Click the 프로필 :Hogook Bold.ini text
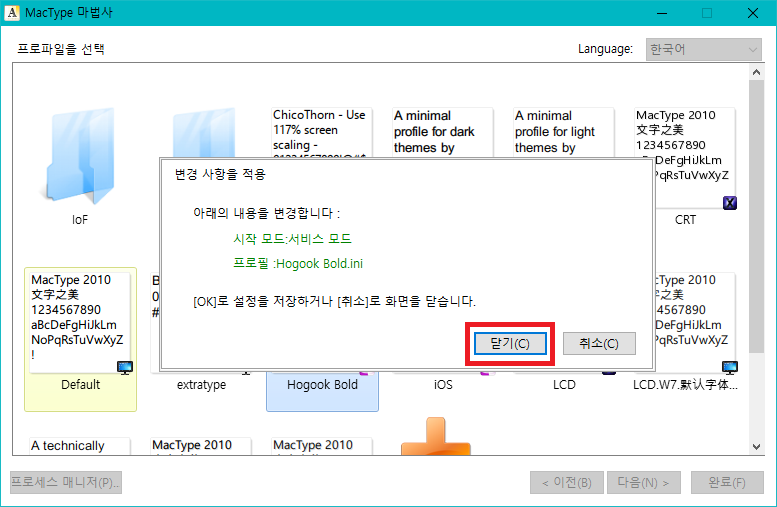This screenshot has width=777, height=507. [298, 264]
